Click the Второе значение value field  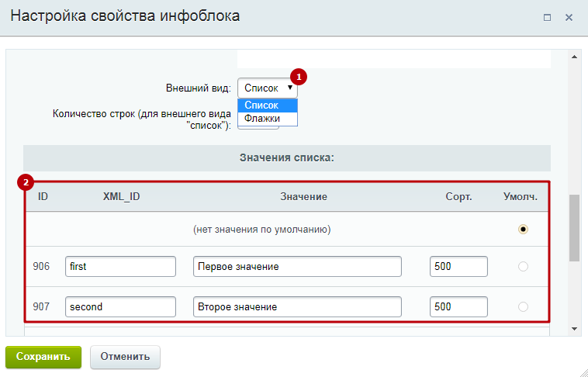pyautogui.click(x=297, y=307)
